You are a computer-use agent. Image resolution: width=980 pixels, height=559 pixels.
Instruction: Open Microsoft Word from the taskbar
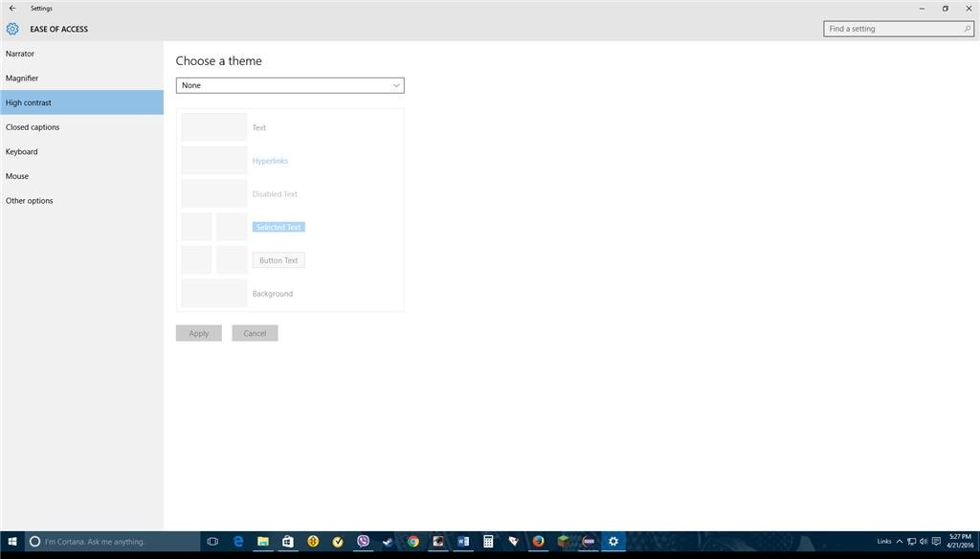463,542
